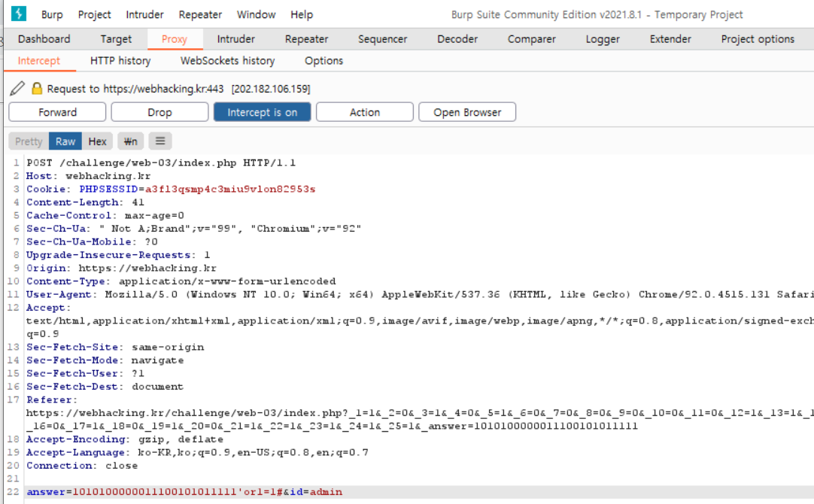Viewport: 814px width, 504px height.
Task: Switch to the Target tab
Action: coord(116,39)
